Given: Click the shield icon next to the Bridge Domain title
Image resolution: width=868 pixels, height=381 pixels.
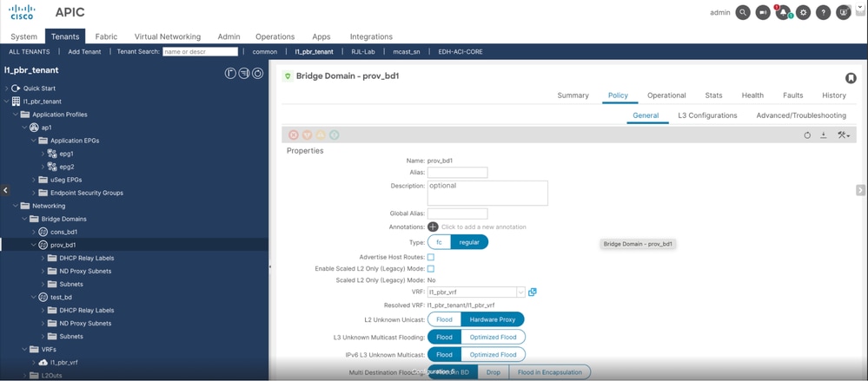Looking at the screenshot, I should coord(288,76).
